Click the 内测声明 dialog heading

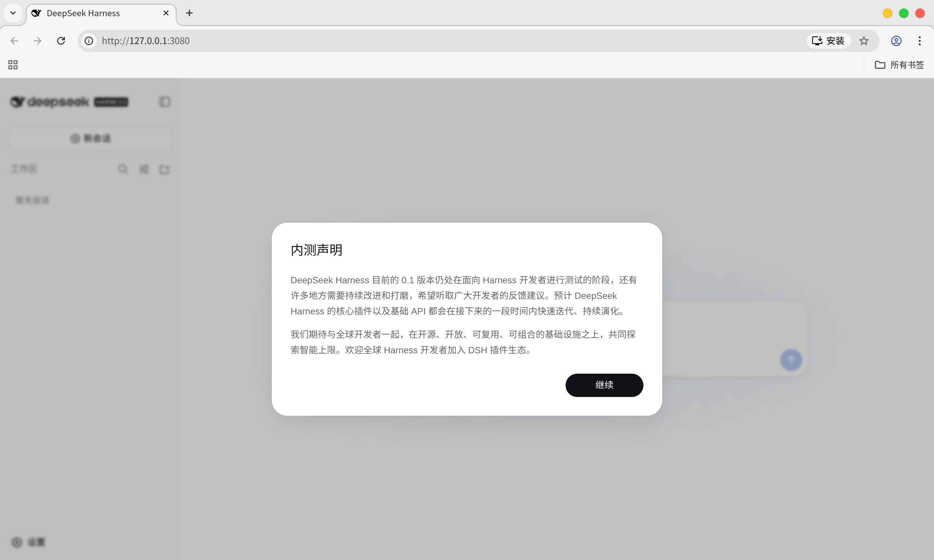point(317,250)
